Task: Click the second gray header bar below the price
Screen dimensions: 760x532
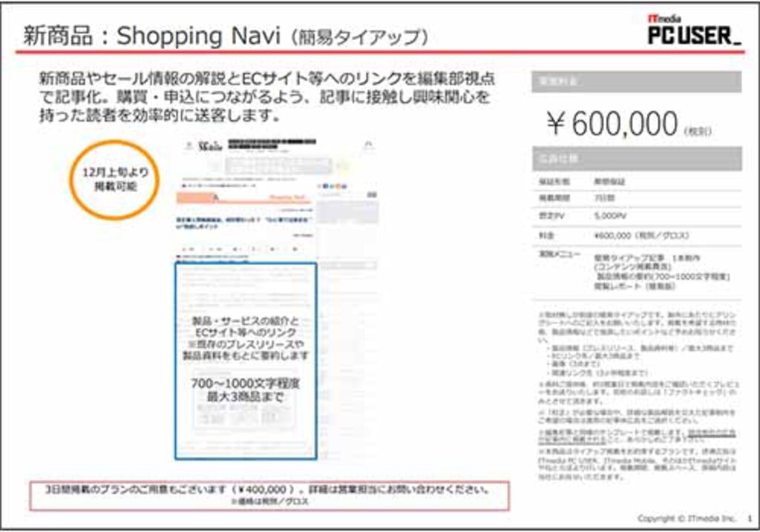Action: coord(636,159)
